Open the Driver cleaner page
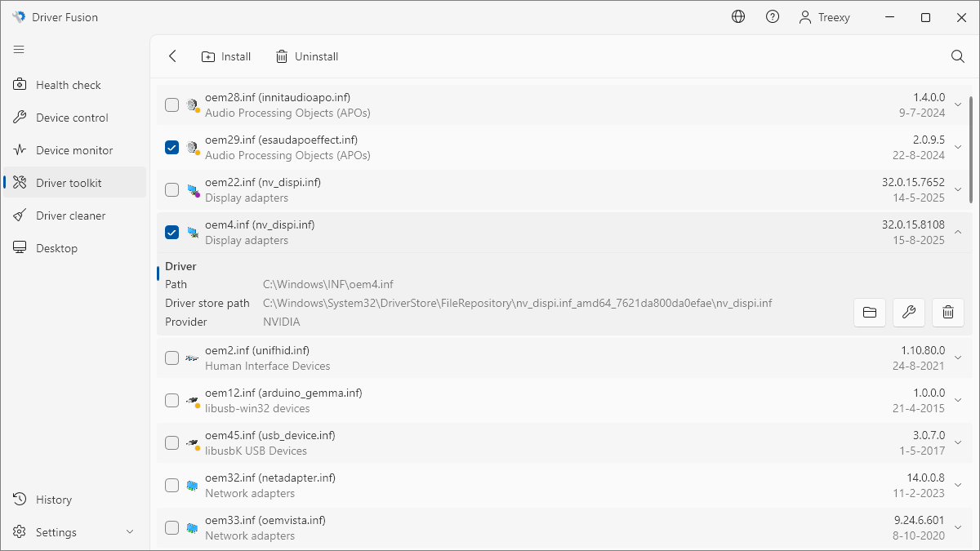This screenshot has height=551, width=980. click(70, 216)
